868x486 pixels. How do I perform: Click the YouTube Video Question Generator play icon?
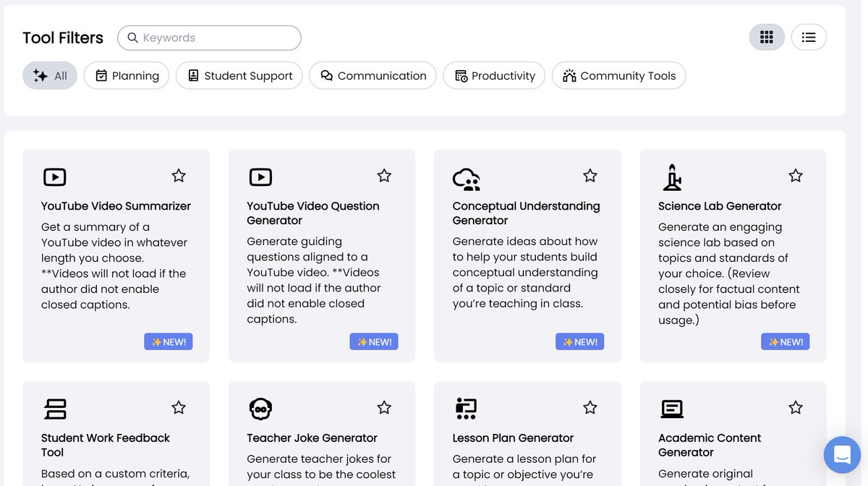pyautogui.click(x=260, y=176)
